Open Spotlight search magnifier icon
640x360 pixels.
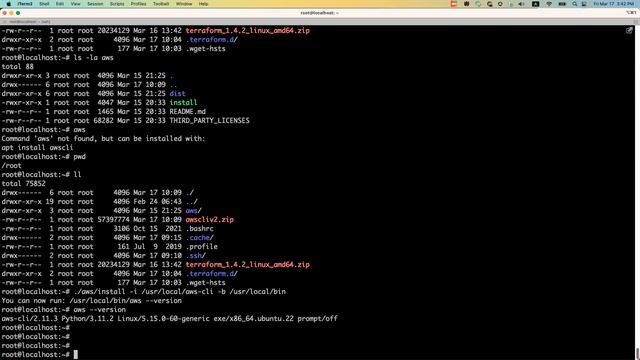pyautogui.click(x=574, y=4)
